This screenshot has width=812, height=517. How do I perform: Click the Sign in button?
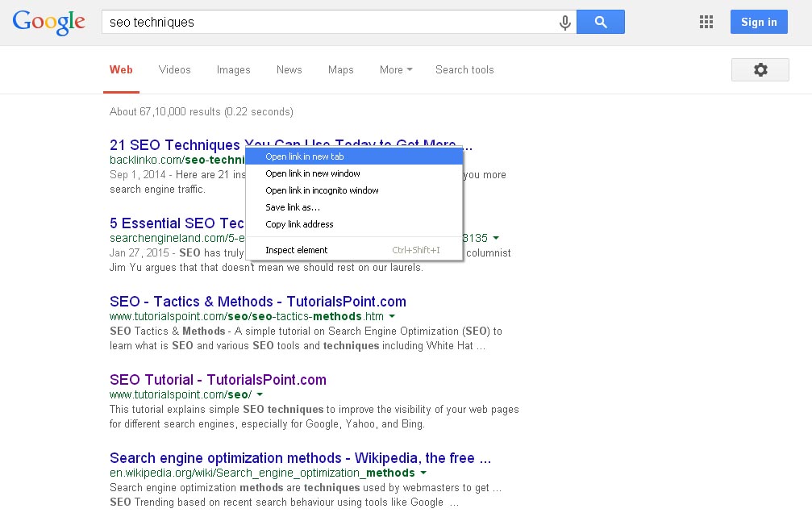click(759, 22)
